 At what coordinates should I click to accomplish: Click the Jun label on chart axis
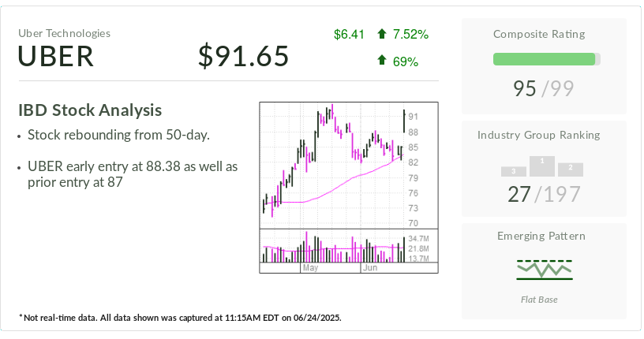coord(370,269)
